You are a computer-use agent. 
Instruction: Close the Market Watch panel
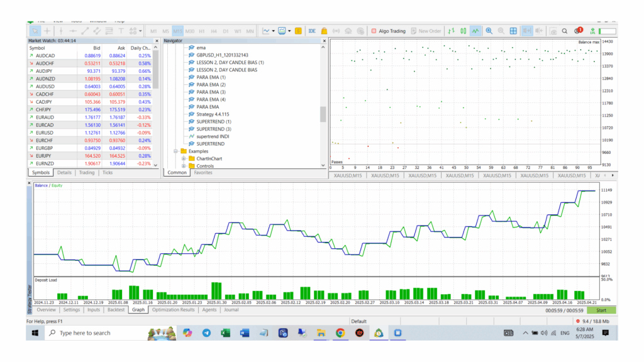point(157,41)
